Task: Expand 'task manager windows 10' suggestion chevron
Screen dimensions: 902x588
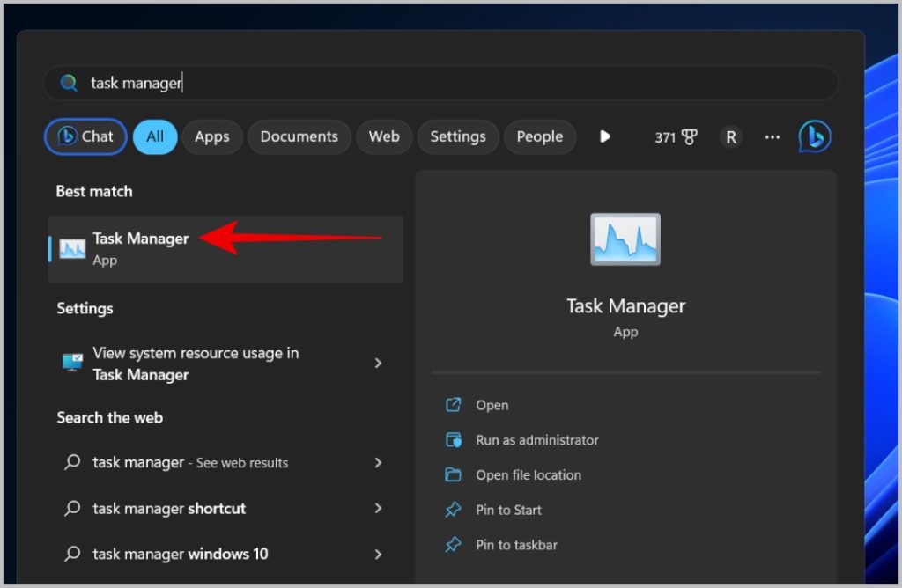Action: click(378, 554)
